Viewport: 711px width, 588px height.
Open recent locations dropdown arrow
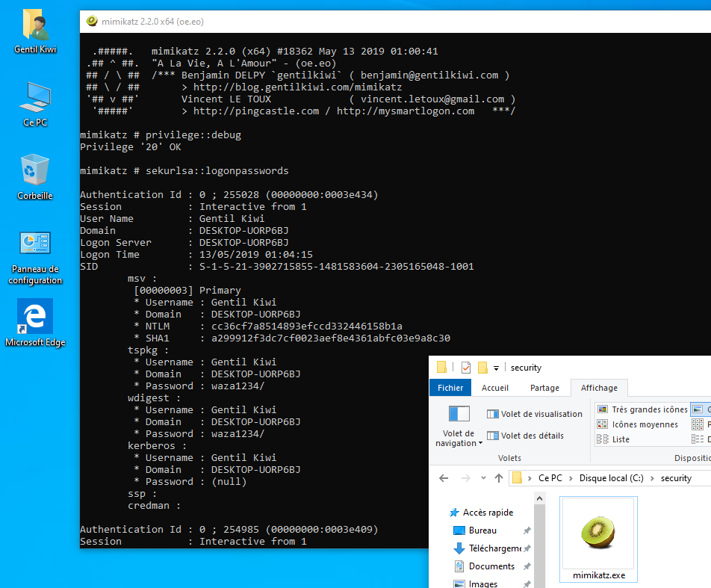[483, 477]
